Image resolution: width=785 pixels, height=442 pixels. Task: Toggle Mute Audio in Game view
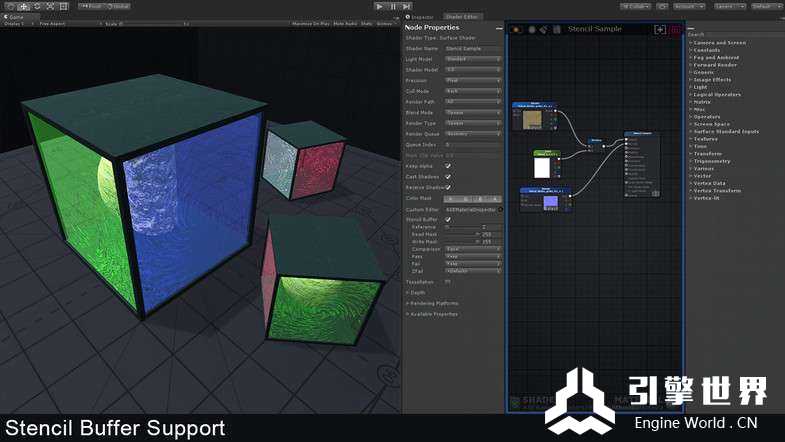coord(345,24)
